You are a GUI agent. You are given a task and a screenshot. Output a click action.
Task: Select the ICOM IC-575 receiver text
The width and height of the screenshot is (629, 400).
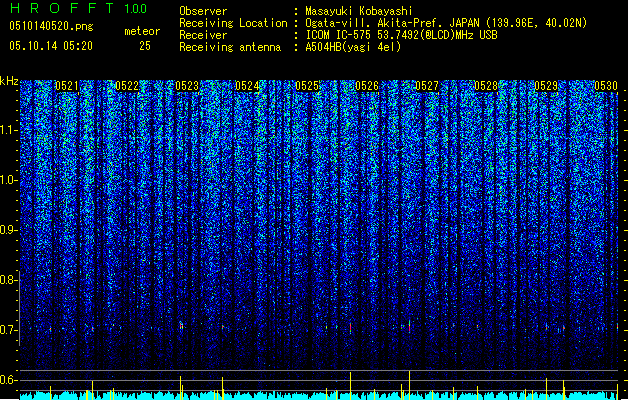point(402,35)
